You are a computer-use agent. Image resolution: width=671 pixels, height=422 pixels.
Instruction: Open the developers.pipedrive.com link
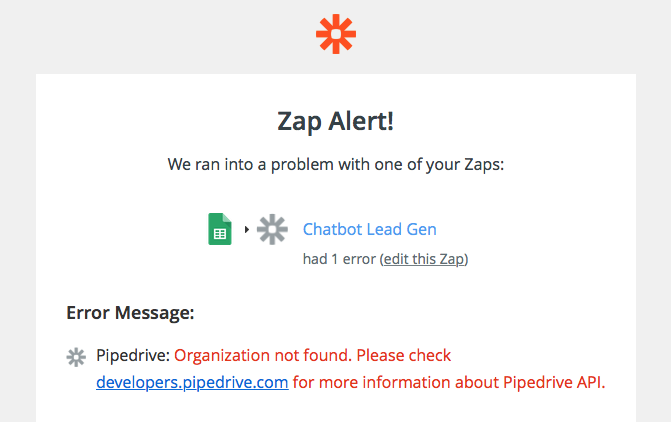[x=192, y=382]
